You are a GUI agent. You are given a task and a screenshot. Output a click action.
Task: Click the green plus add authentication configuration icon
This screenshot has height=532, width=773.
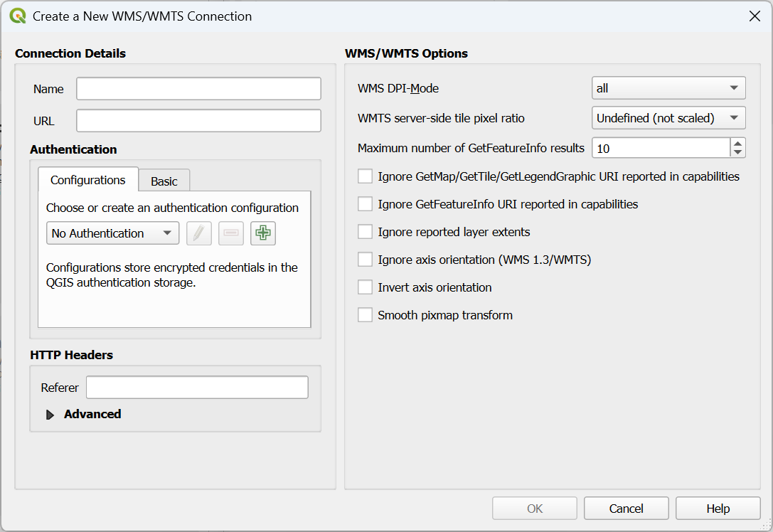[263, 233]
